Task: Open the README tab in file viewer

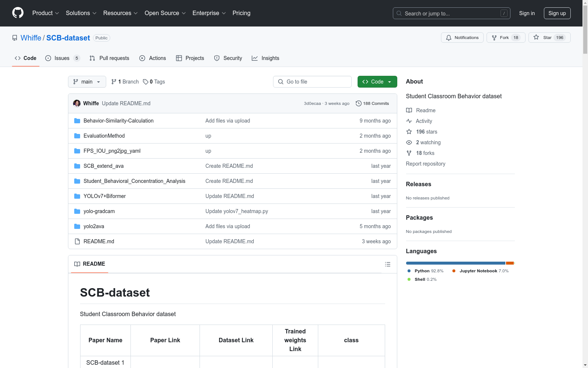Action: click(x=90, y=264)
